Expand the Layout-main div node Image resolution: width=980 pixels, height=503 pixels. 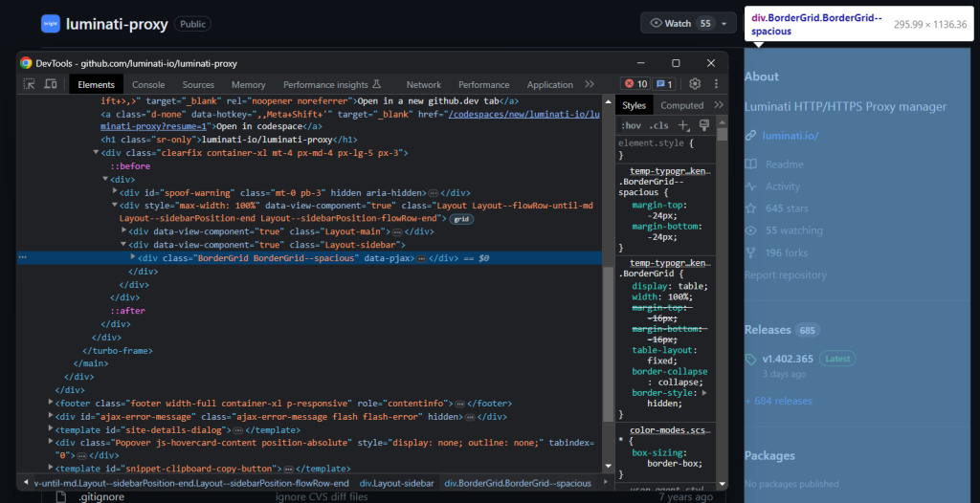pyautogui.click(x=125, y=231)
